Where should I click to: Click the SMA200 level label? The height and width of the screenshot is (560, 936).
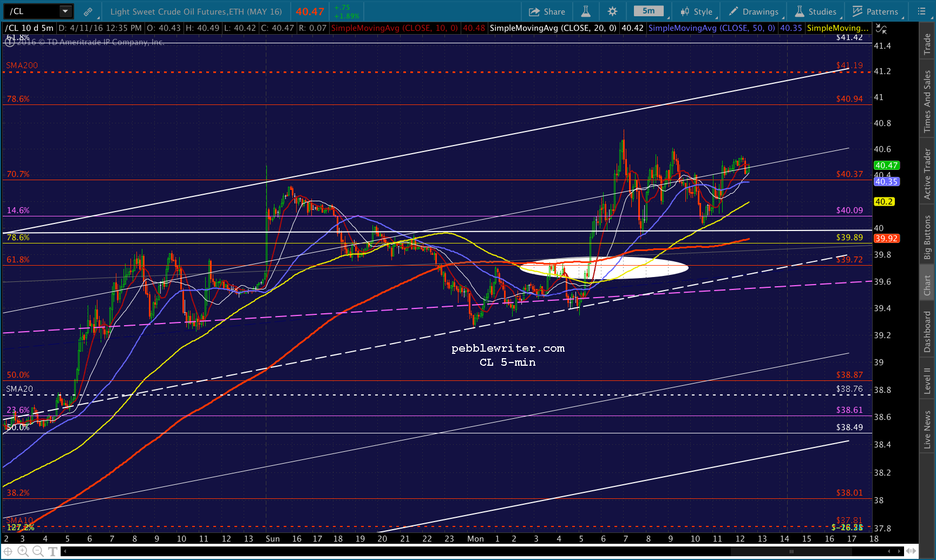coord(22,65)
